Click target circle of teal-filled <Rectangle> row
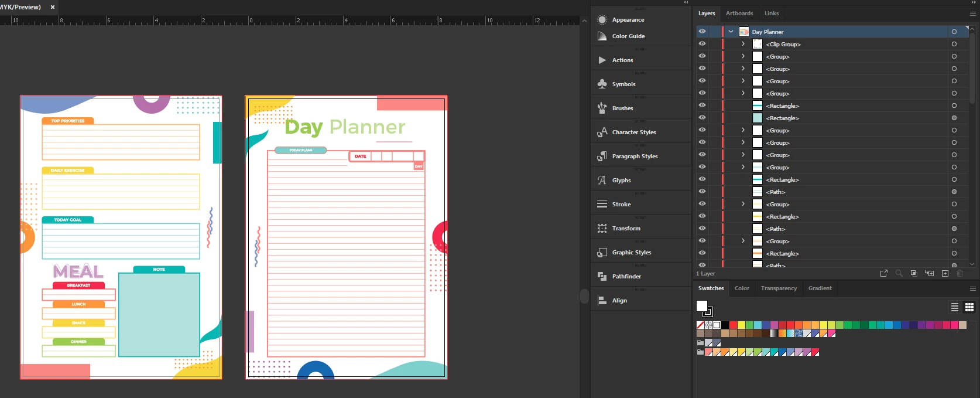Viewport: 980px width, 398px height. [x=954, y=118]
